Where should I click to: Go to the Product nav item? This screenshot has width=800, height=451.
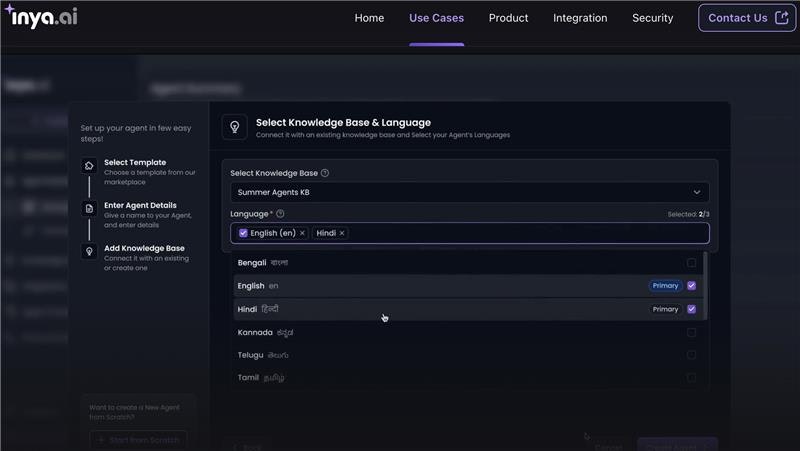508,18
